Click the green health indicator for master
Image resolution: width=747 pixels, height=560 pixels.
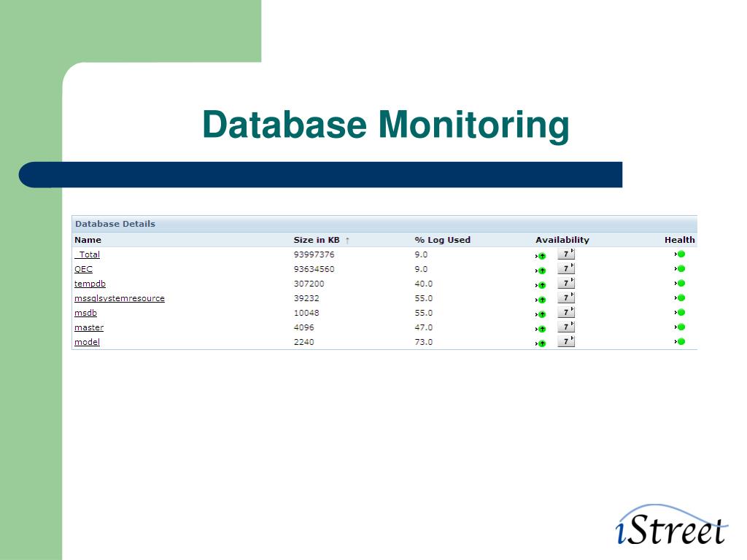[x=681, y=327]
